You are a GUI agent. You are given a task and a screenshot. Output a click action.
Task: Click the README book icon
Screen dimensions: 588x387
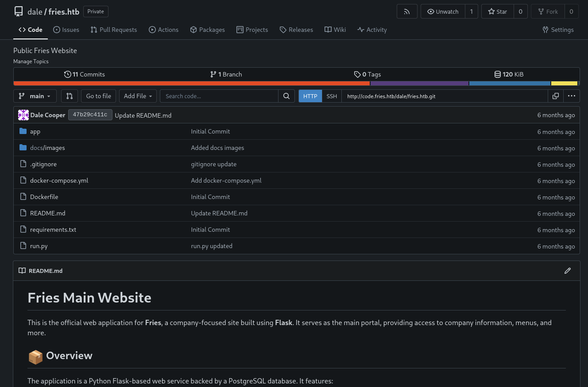(x=22, y=271)
